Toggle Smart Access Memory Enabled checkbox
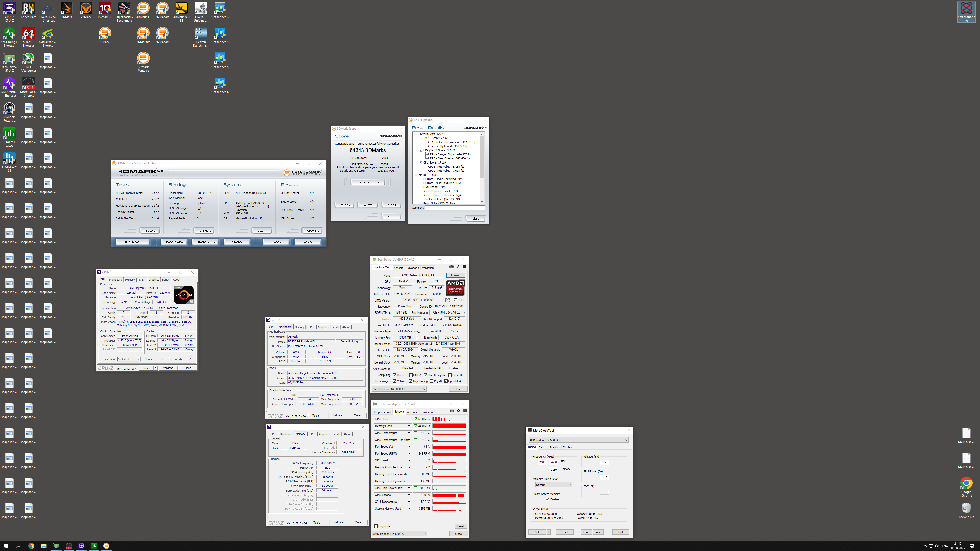 (547, 500)
